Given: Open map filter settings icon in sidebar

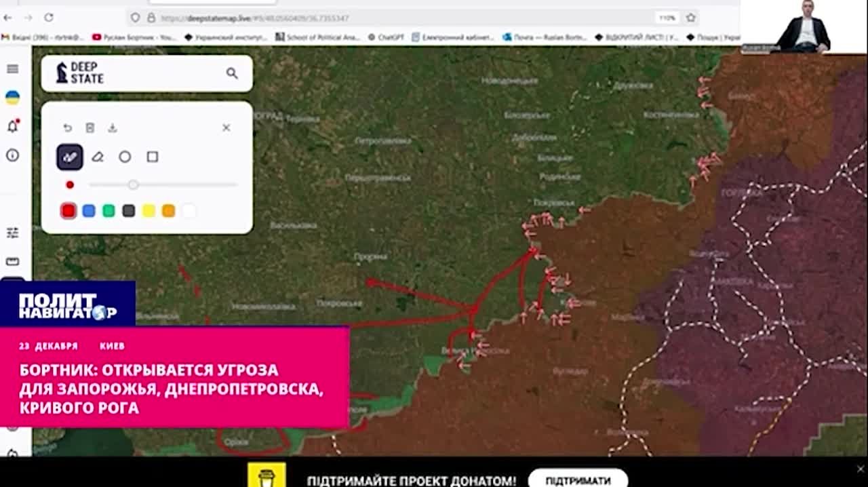Looking at the screenshot, I should 12,233.
